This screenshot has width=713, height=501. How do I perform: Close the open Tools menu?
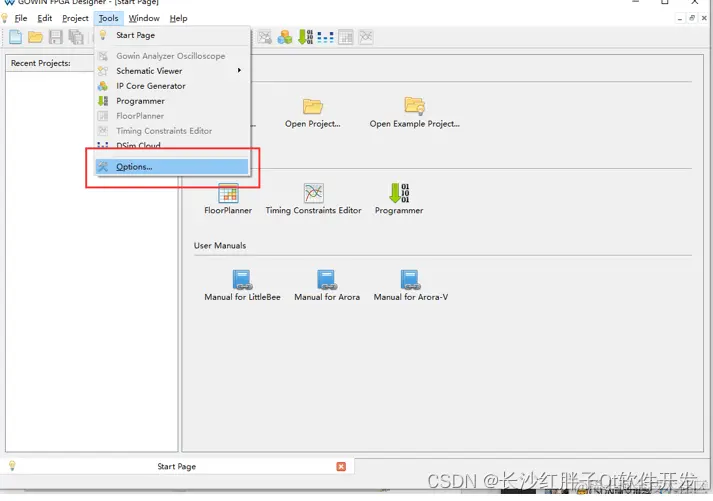109,18
